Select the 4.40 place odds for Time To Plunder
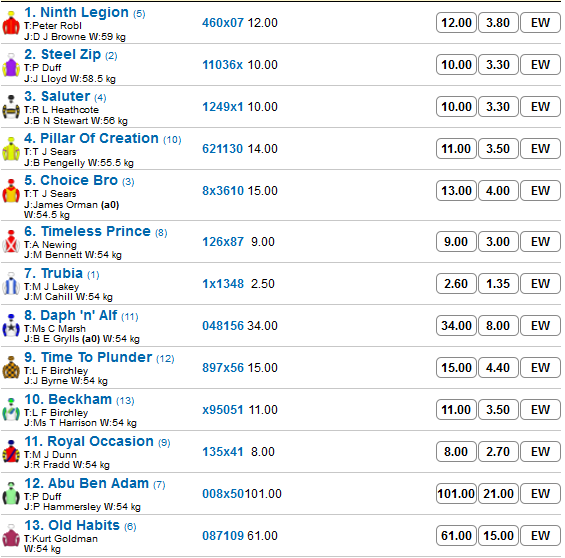The width and height of the screenshot is (565, 558). pos(498,368)
